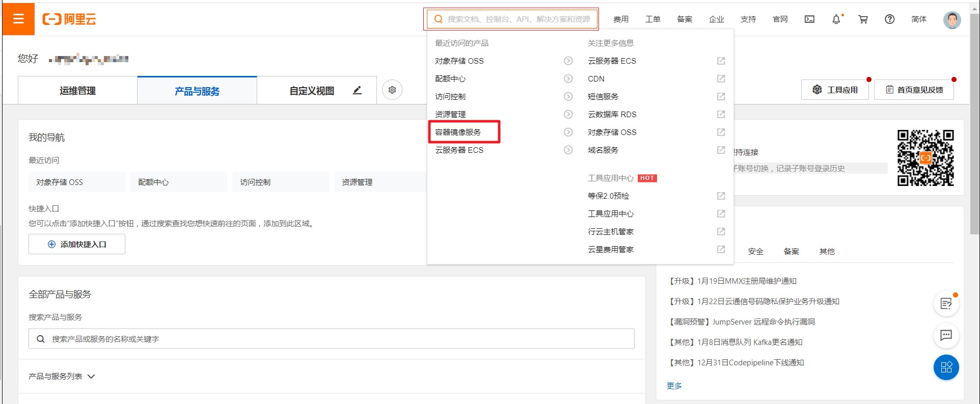Click arrow icon next to 访问控制
Screen dimensions: 980x404
(568, 97)
